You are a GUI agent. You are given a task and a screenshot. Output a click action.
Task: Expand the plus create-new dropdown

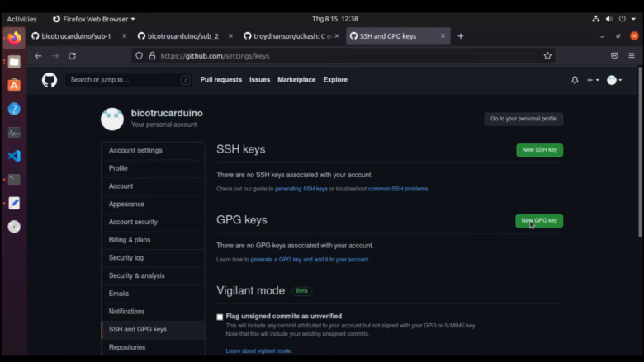(x=592, y=80)
